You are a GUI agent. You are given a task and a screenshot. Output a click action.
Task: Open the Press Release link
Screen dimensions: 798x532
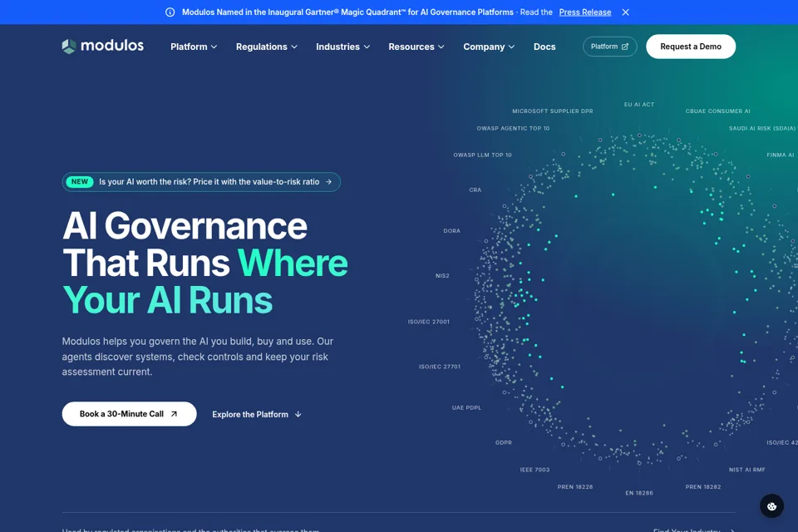[x=584, y=12]
